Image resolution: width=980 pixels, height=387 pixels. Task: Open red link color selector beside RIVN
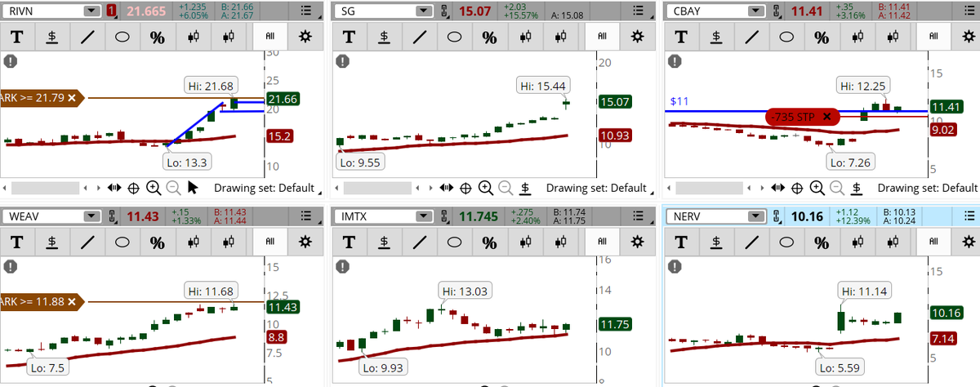click(111, 11)
